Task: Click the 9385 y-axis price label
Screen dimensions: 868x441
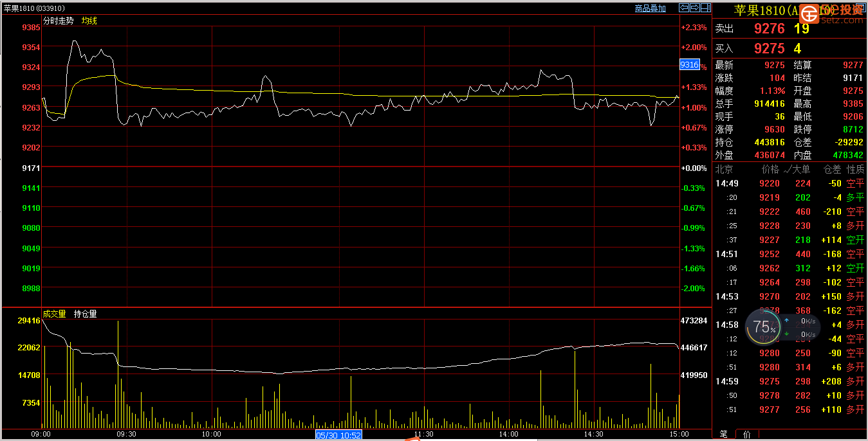Action: [31, 27]
